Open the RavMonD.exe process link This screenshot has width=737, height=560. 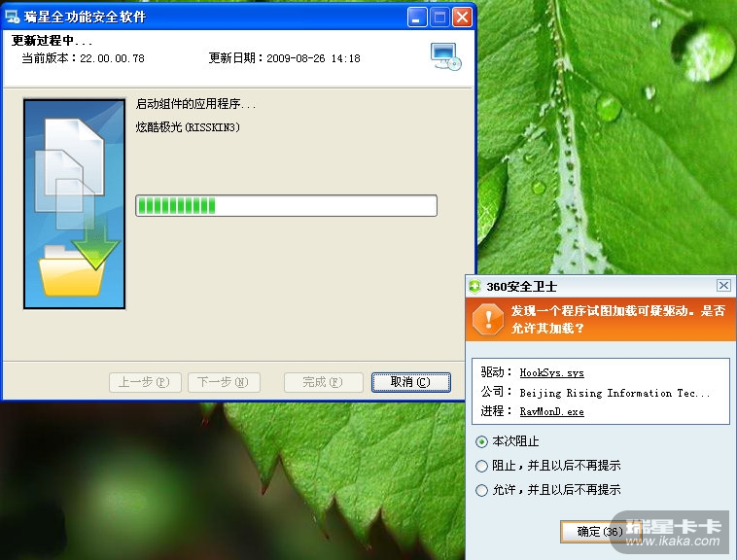552,412
